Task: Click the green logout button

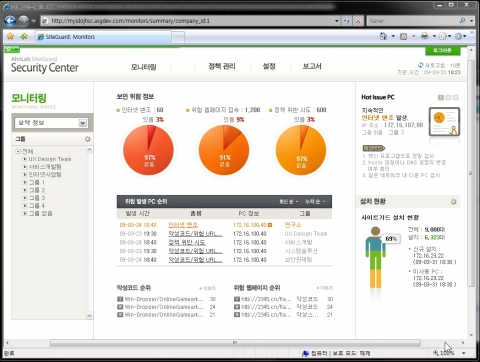Action: click(443, 51)
